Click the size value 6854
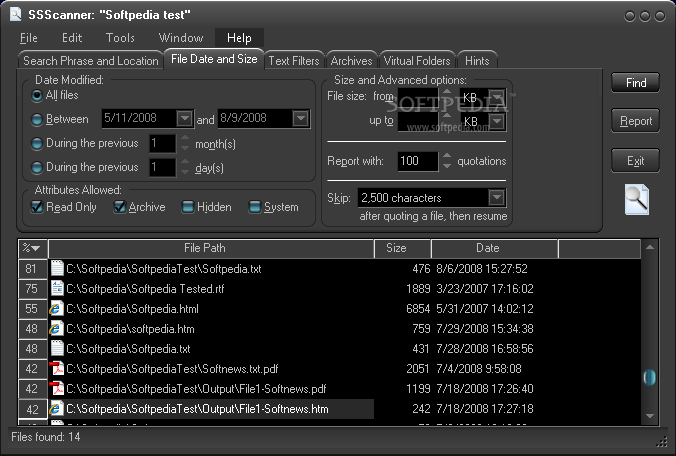The height and width of the screenshot is (456, 676). coord(418,309)
